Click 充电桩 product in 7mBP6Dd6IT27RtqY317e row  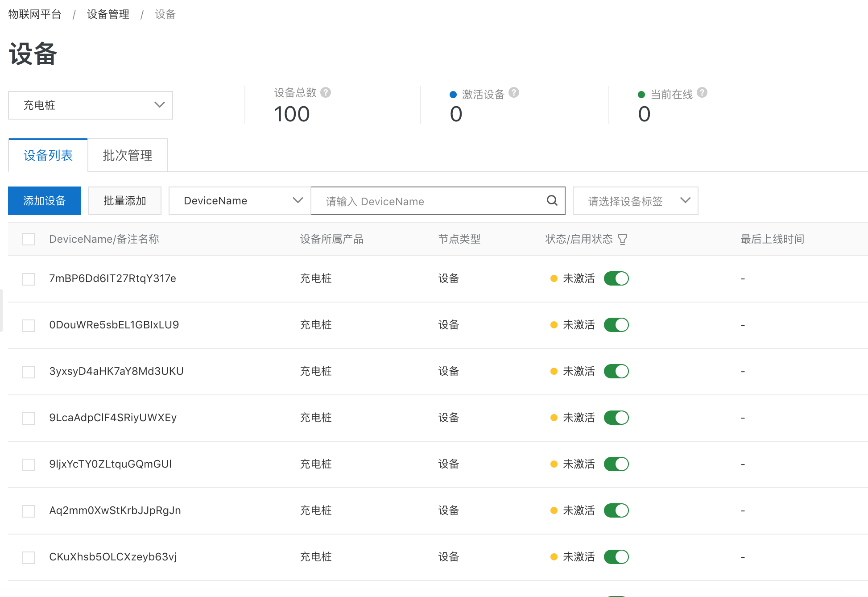pos(316,278)
